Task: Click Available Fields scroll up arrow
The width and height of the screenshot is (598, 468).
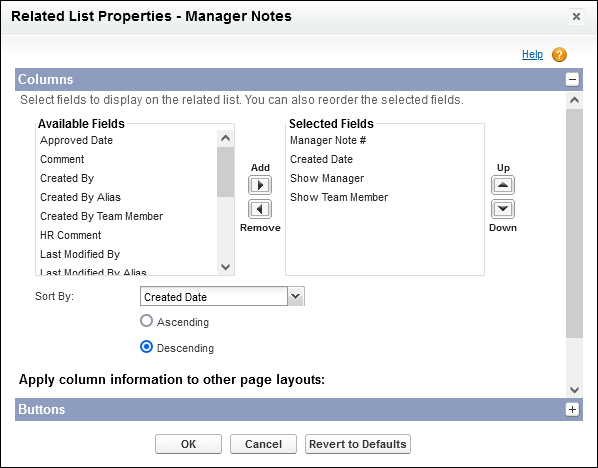Action: [x=225, y=138]
